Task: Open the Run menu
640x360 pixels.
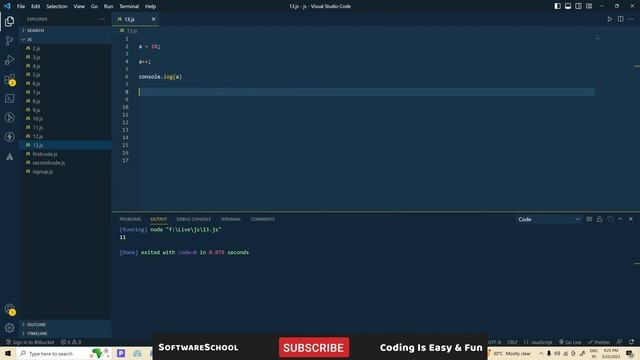Action: coord(108,6)
